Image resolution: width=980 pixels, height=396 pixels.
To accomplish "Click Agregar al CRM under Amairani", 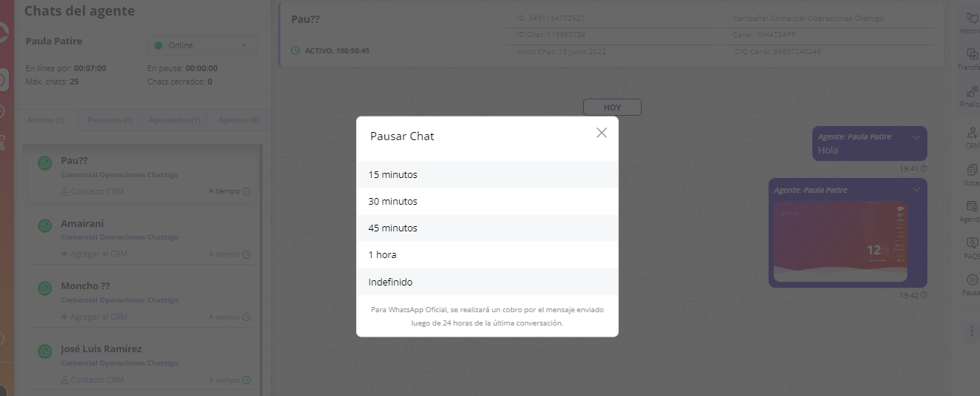I will [x=94, y=254].
